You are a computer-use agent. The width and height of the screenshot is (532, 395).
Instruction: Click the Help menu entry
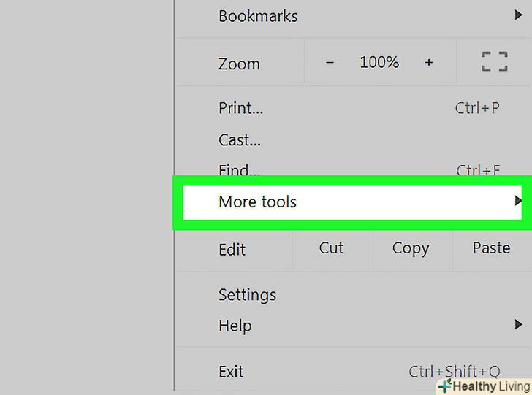point(235,326)
